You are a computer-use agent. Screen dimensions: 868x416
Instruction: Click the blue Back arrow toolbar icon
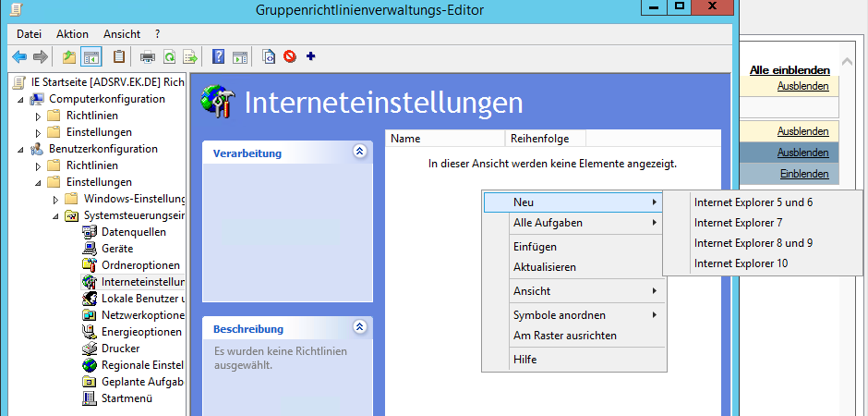click(x=19, y=56)
